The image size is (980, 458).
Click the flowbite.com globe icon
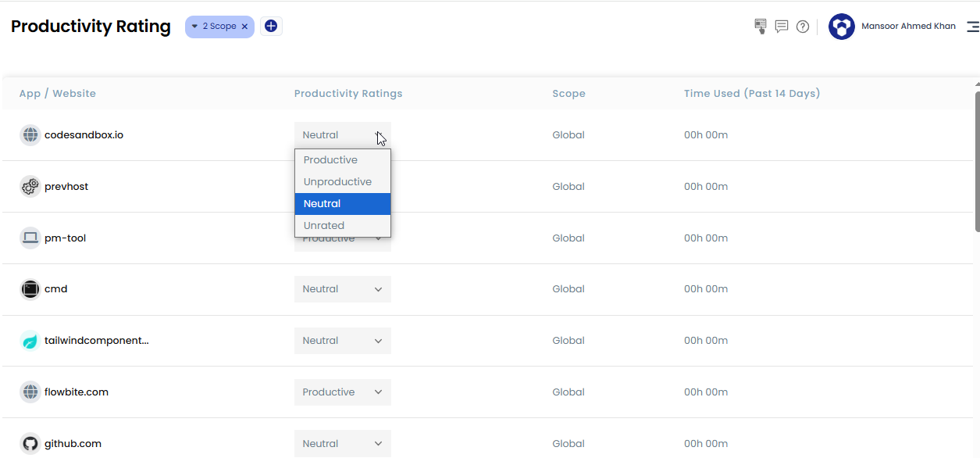pyautogui.click(x=30, y=392)
